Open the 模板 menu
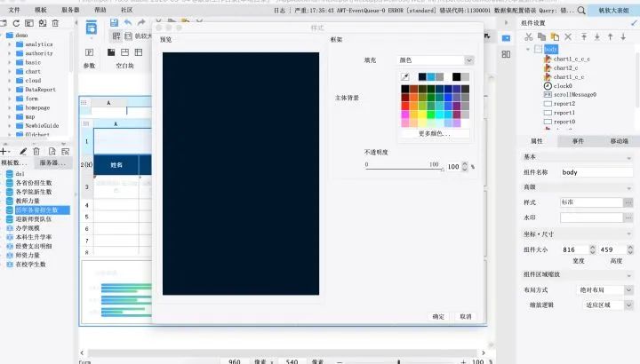The image size is (640, 364). click(x=40, y=10)
